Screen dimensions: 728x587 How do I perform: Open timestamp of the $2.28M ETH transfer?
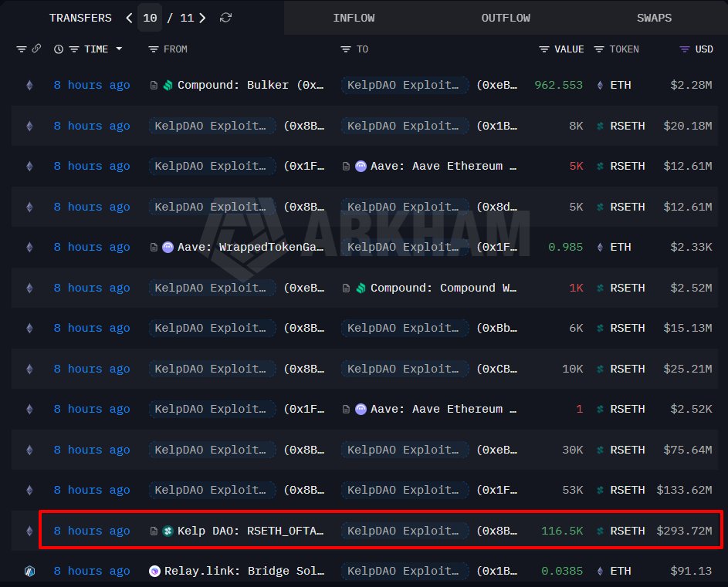click(92, 86)
